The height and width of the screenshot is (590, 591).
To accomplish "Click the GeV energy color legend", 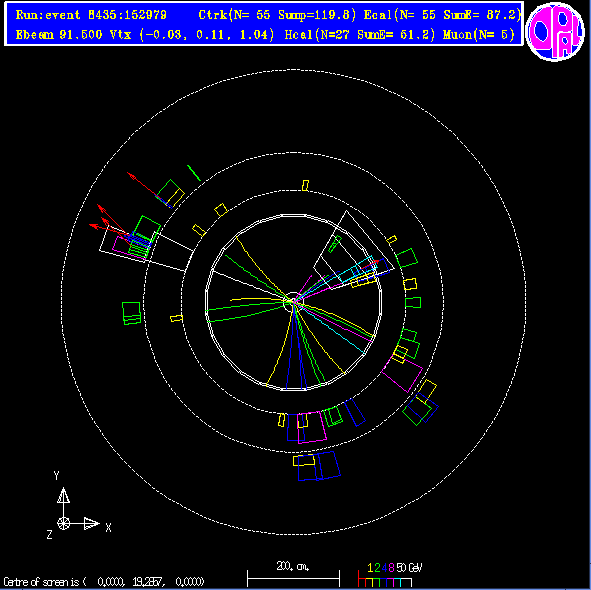I will (390, 575).
